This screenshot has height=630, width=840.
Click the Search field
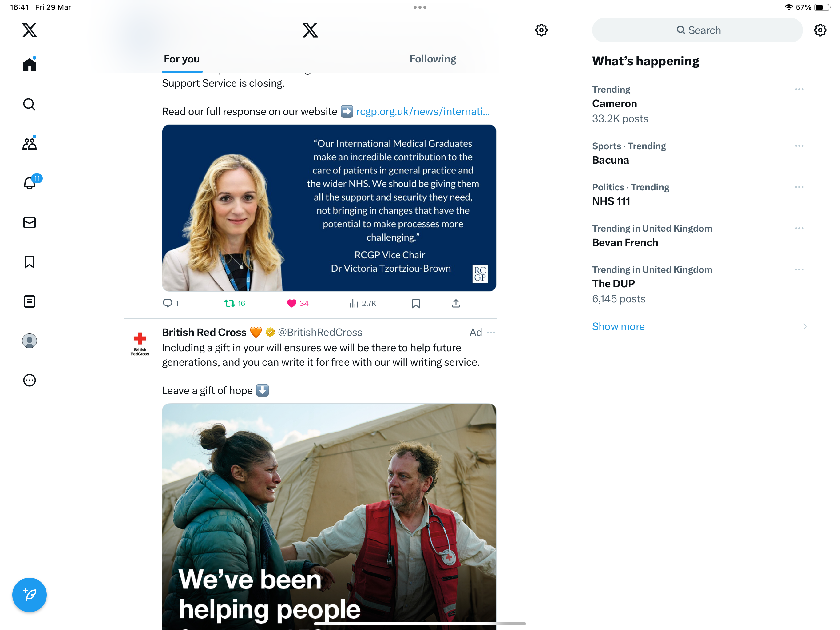[x=697, y=30]
